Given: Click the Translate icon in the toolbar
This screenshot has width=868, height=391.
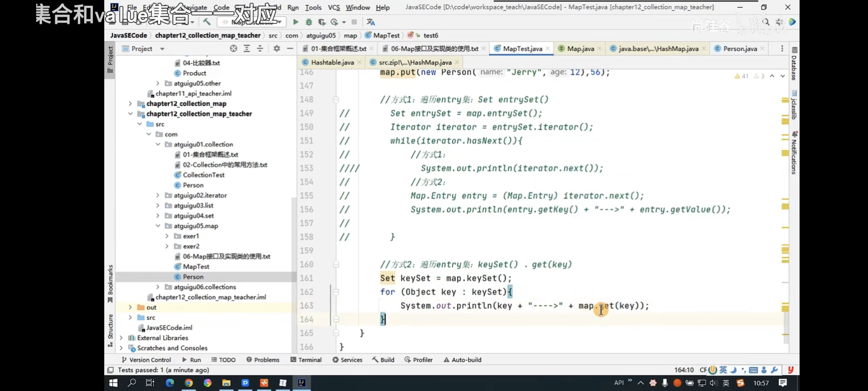Looking at the screenshot, I should pos(371,22).
